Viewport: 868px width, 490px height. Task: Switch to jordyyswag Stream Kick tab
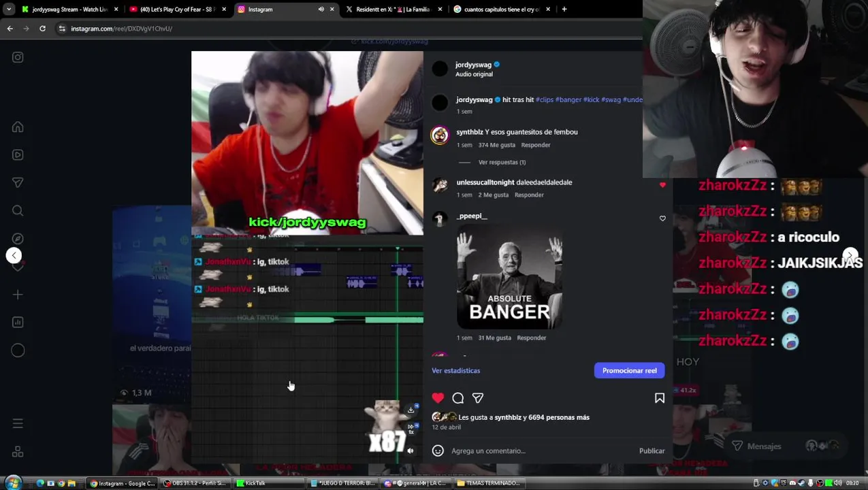69,10
